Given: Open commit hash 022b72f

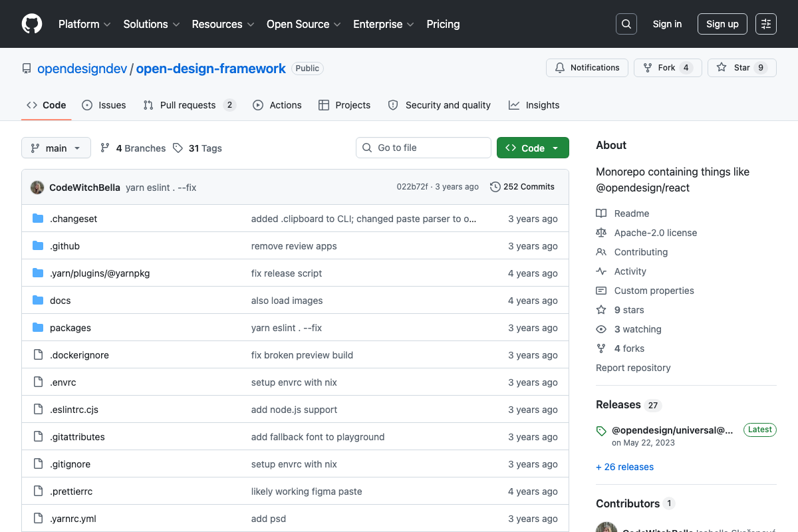Looking at the screenshot, I should tap(412, 187).
